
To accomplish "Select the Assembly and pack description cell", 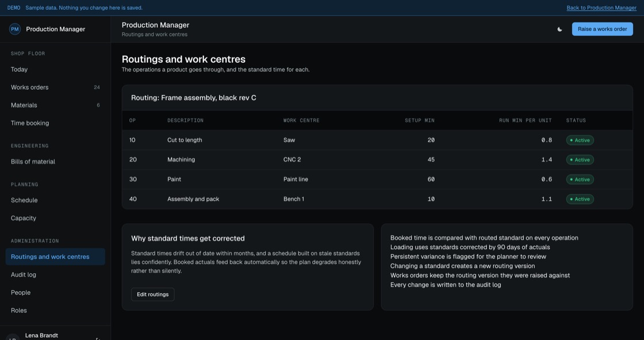I will [193, 199].
